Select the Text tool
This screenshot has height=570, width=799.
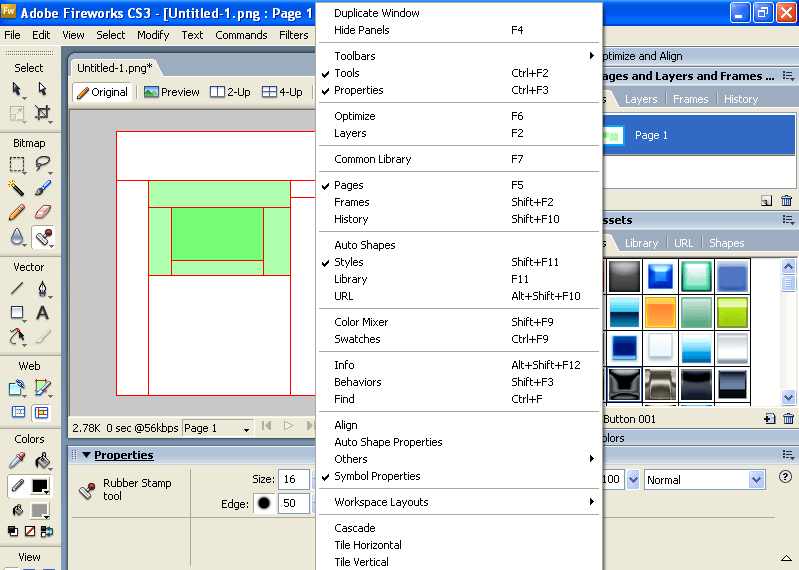pyautogui.click(x=43, y=313)
